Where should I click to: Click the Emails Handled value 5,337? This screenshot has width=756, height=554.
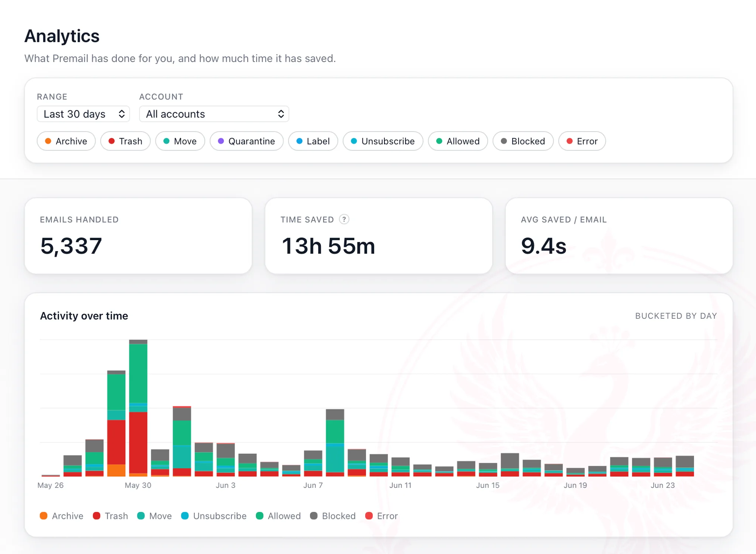[x=71, y=246]
